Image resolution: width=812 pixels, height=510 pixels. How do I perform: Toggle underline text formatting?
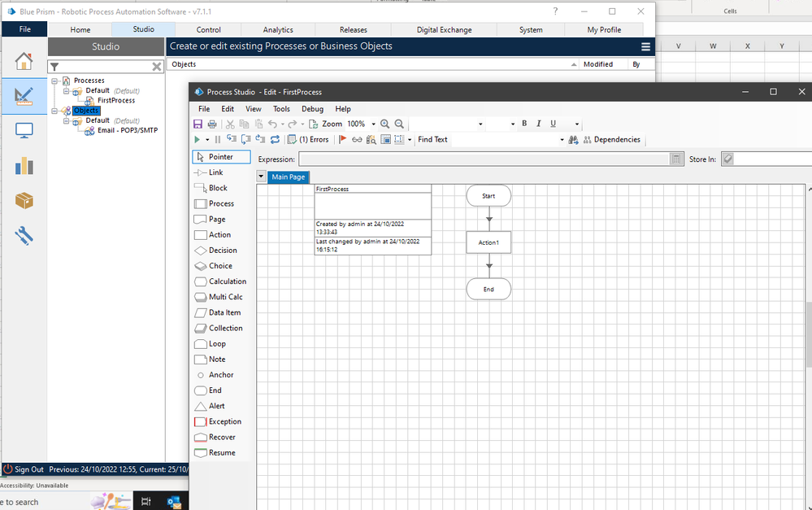553,124
